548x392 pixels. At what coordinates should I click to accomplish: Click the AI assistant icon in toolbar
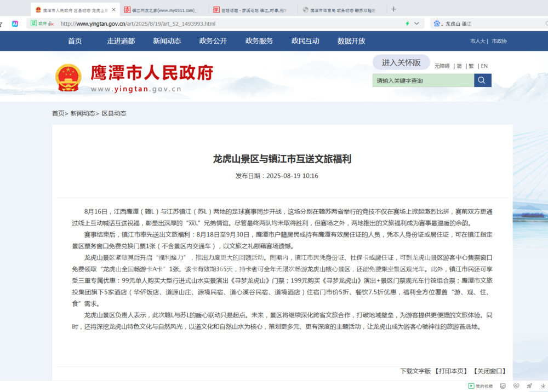[x=15, y=24]
